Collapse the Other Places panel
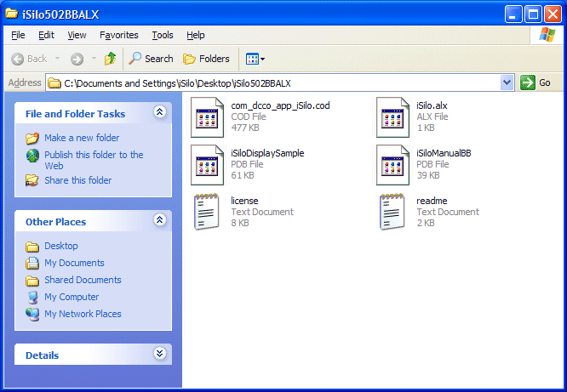Screen dimensions: 567x392 coord(159,220)
